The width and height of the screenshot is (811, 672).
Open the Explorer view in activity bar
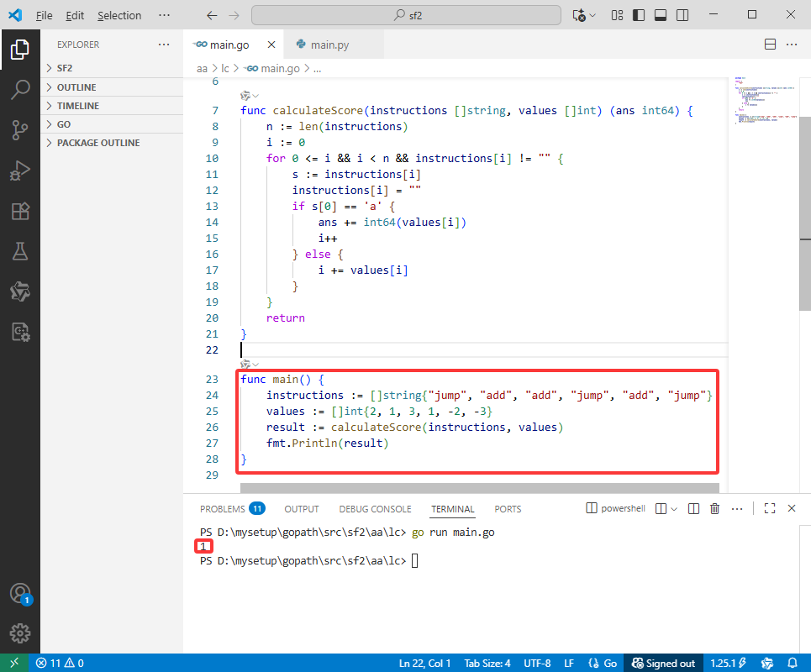(19, 50)
